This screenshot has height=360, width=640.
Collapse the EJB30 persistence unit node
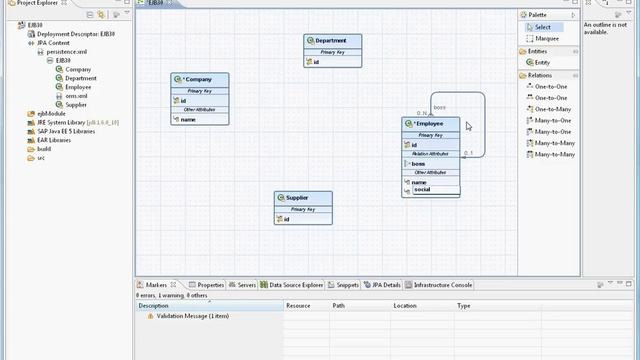pyautogui.click(x=50, y=60)
